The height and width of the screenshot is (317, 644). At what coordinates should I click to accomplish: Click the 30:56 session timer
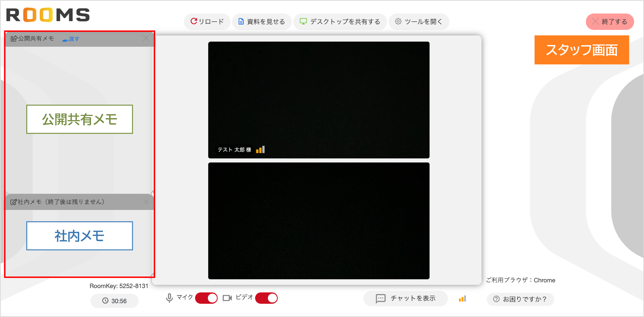pyautogui.click(x=114, y=301)
